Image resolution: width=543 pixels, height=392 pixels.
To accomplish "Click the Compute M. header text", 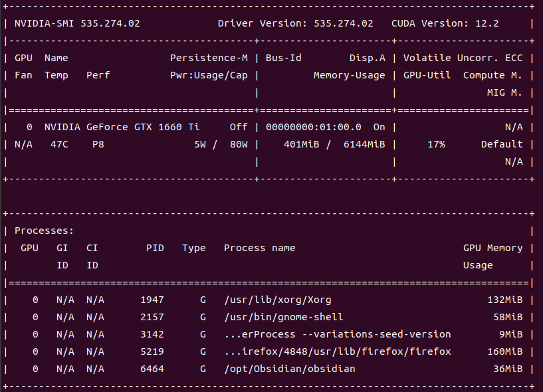I will pyautogui.click(x=492, y=75).
